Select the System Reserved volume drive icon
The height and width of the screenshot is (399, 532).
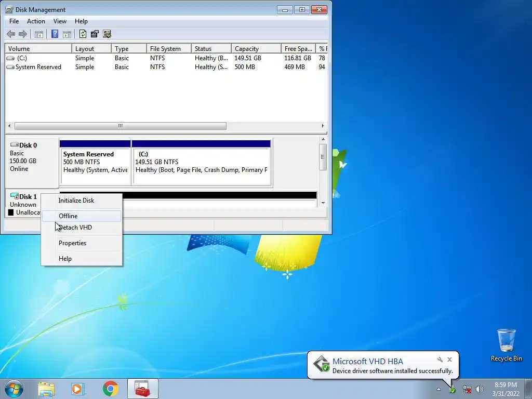pyautogui.click(x=10, y=67)
